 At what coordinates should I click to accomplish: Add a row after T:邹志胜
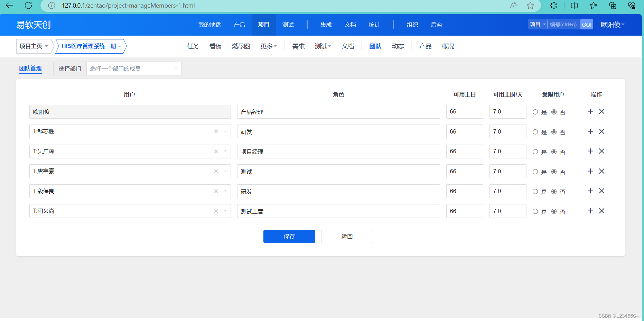[x=590, y=131]
